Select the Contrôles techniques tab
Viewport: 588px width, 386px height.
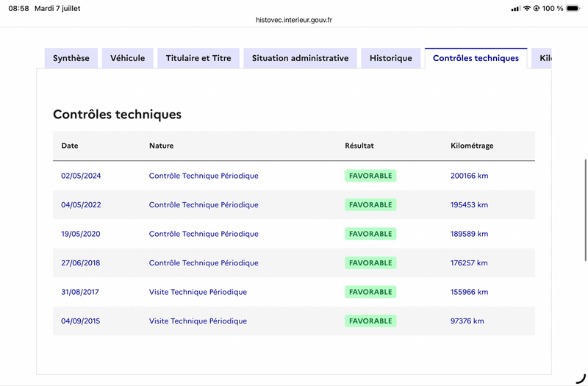click(x=476, y=58)
